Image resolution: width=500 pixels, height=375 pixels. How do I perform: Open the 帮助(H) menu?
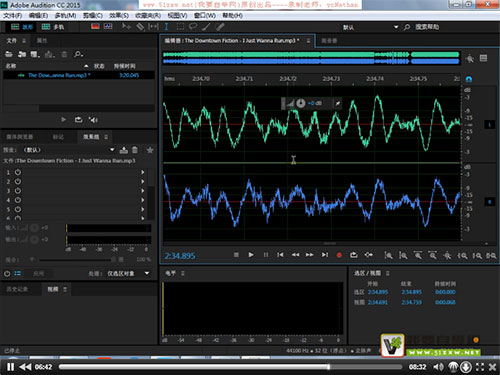pyautogui.click(x=232, y=16)
